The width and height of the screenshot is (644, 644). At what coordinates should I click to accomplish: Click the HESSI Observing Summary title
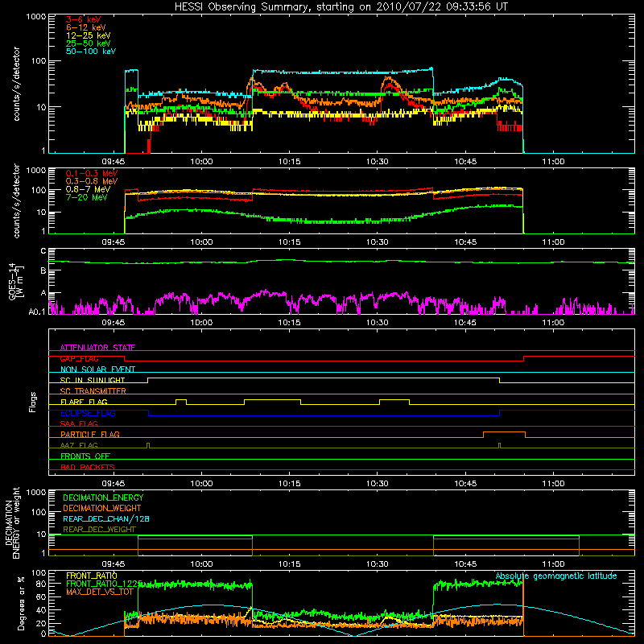click(341, 7)
